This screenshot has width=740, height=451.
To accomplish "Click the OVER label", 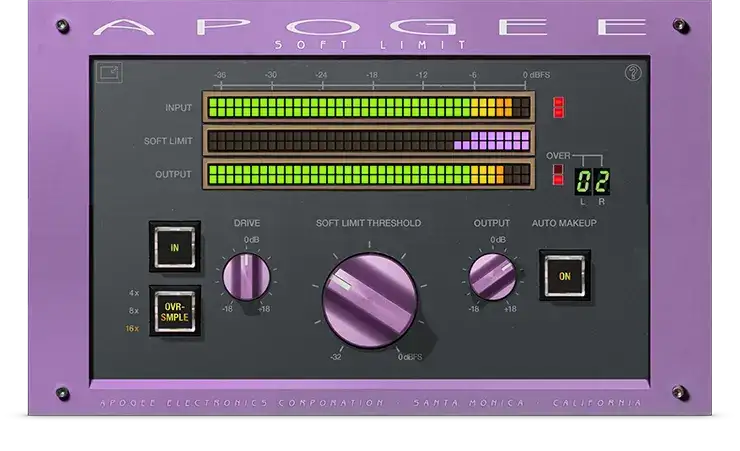I will point(558,156).
